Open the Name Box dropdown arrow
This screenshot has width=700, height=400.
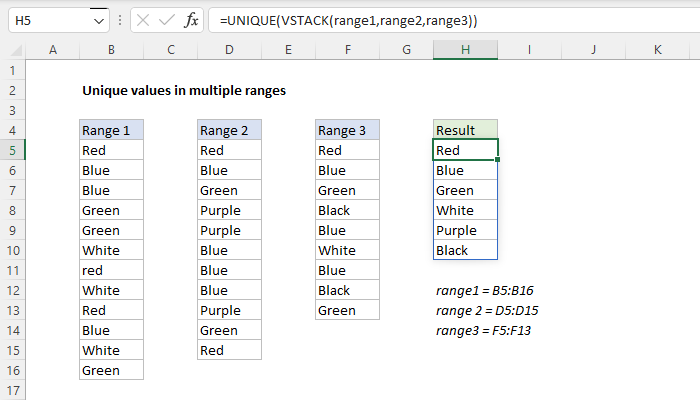click(x=97, y=21)
